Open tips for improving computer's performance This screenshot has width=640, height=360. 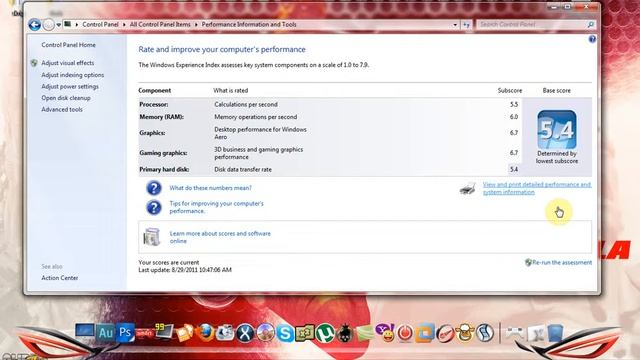216,207
